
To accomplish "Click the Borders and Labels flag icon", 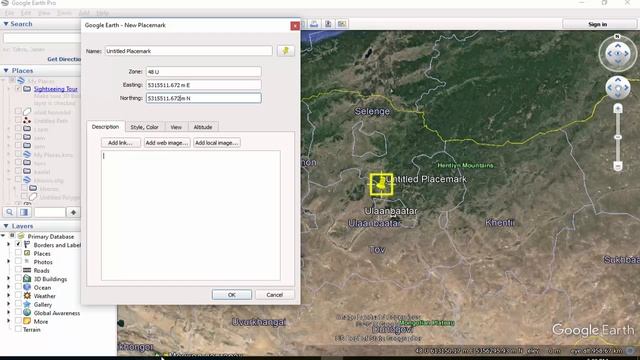I will (27, 245).
